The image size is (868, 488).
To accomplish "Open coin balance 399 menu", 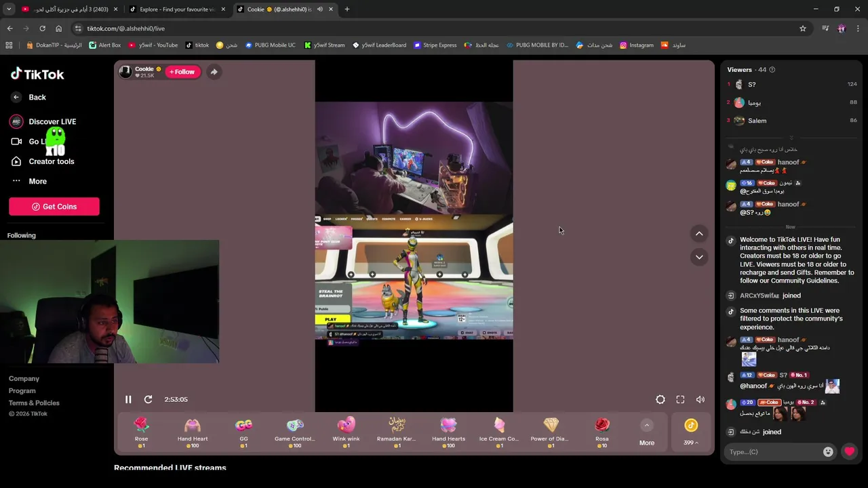I will coord(690,432).
